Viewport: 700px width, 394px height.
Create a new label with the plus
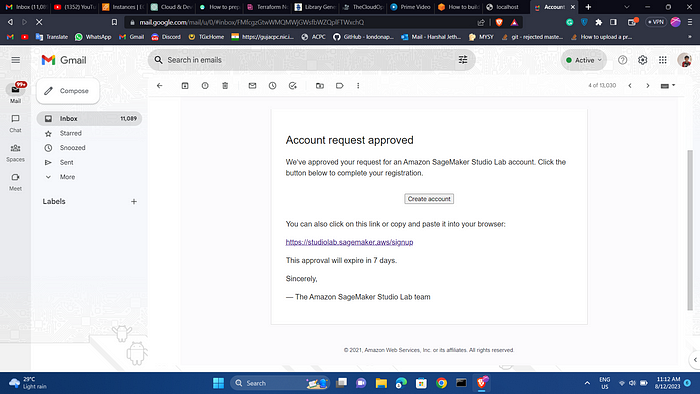134,202
